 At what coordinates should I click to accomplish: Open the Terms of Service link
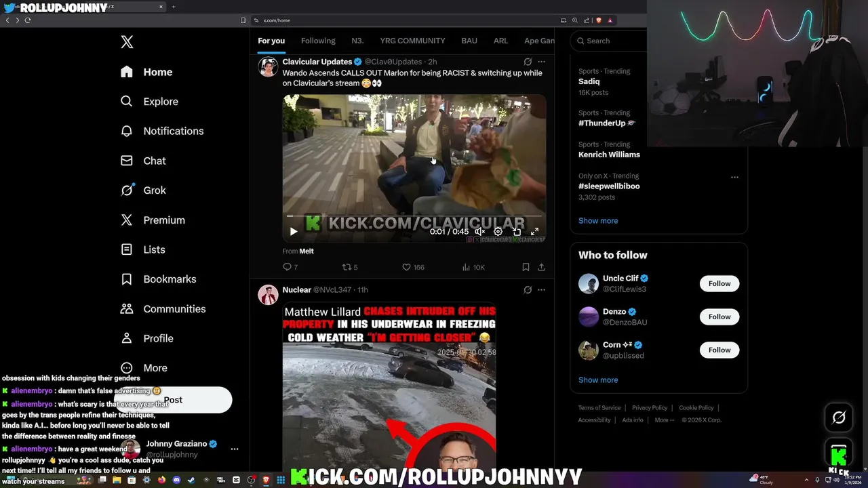point(599,408)
